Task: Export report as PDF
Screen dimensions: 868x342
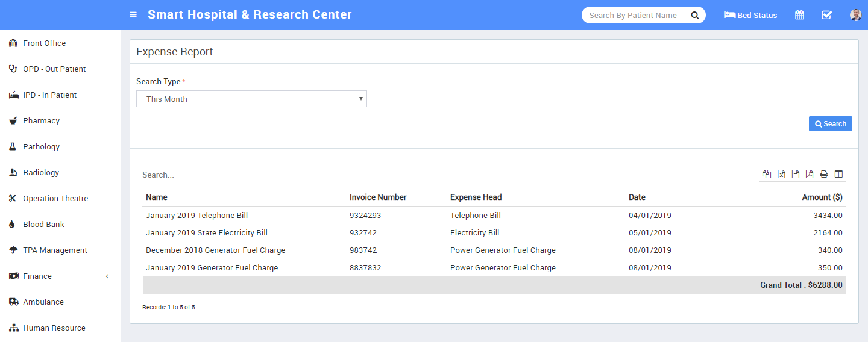Action: point(810,174)
